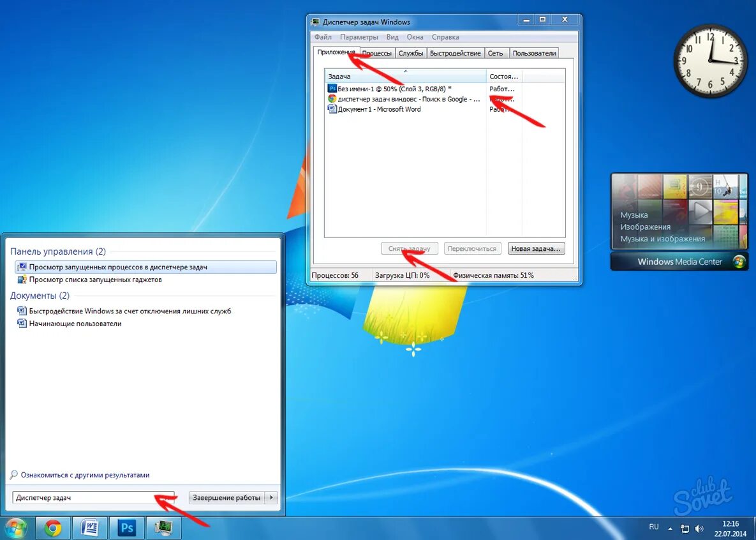Switch to the Службы tab
The width and height of the screenshot is (756, 540).
pos(411,53)
